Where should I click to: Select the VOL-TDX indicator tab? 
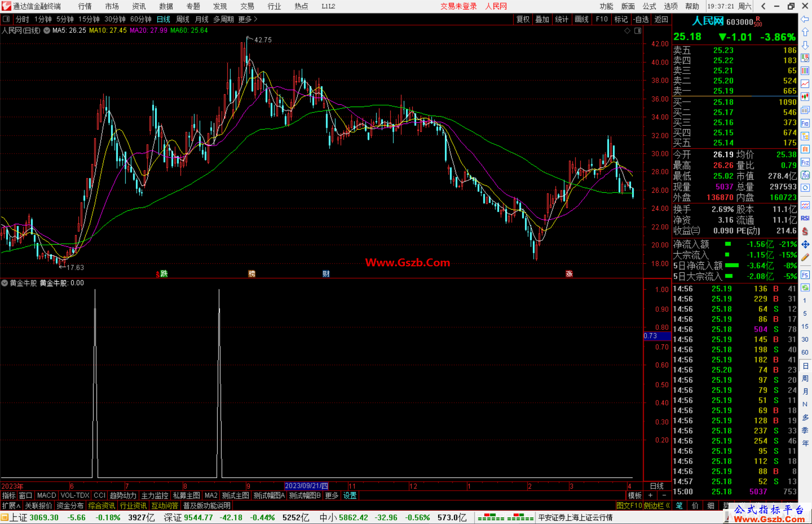[x=75, y=495]
